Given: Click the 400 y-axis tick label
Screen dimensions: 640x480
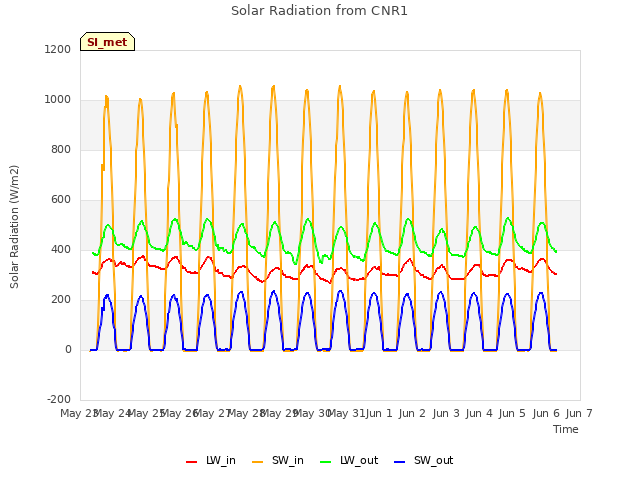Looking at the screenshot, I should pos(61,249).
